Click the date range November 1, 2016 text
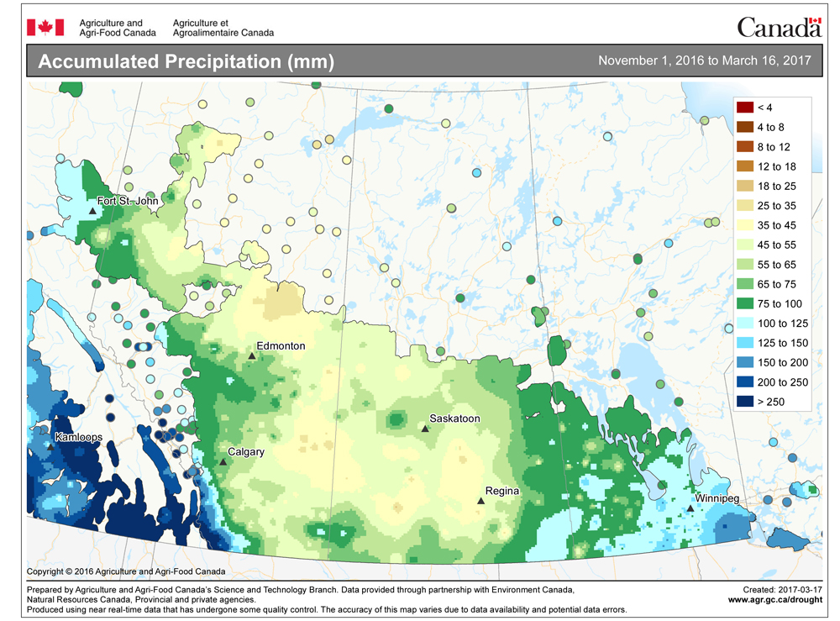Screen dimensions: 840x621 point(703,61)
